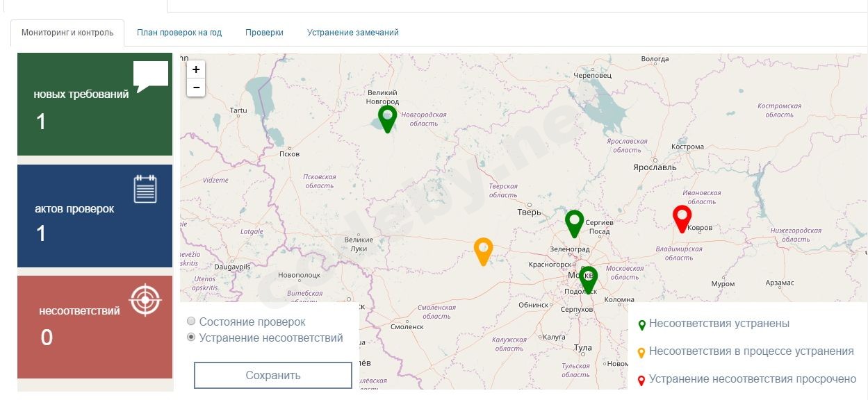Click the target icon on несоответствий panel
This screenshot has height=400, width=868.
point(144,301)
